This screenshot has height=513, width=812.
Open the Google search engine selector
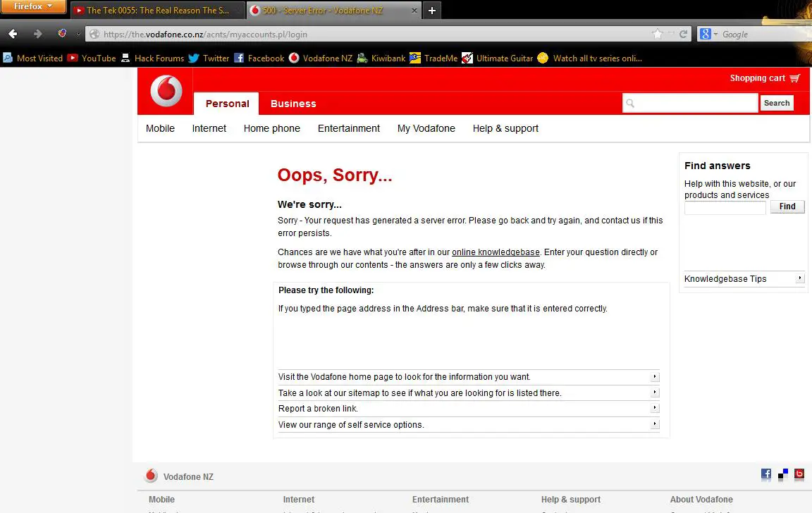[708, 34]
